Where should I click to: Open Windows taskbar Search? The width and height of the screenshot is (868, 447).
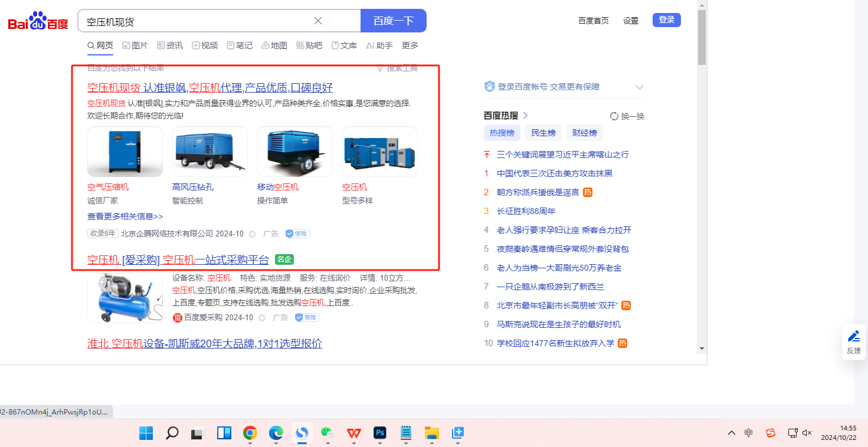(x=172, y=433)
